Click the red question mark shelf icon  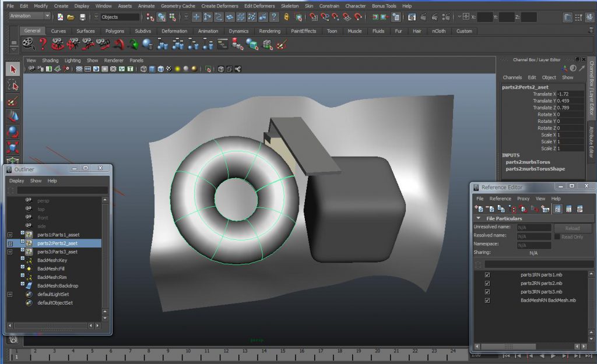point(43,44)
